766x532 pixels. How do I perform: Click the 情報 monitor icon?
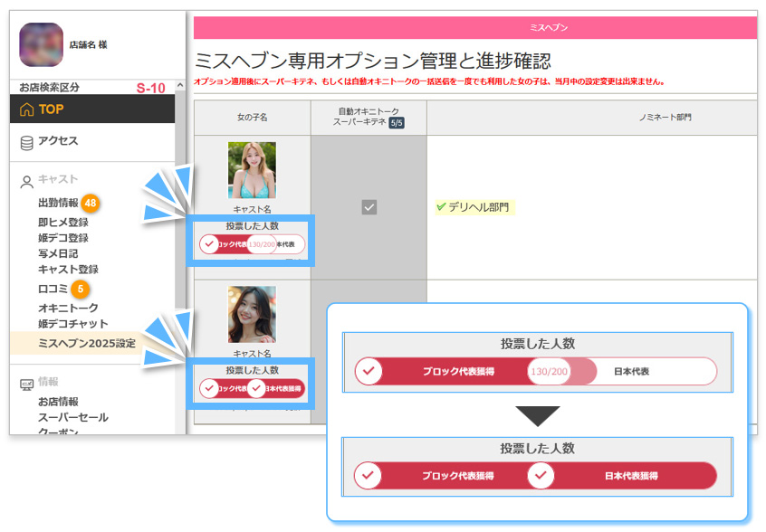coord(26,383)
